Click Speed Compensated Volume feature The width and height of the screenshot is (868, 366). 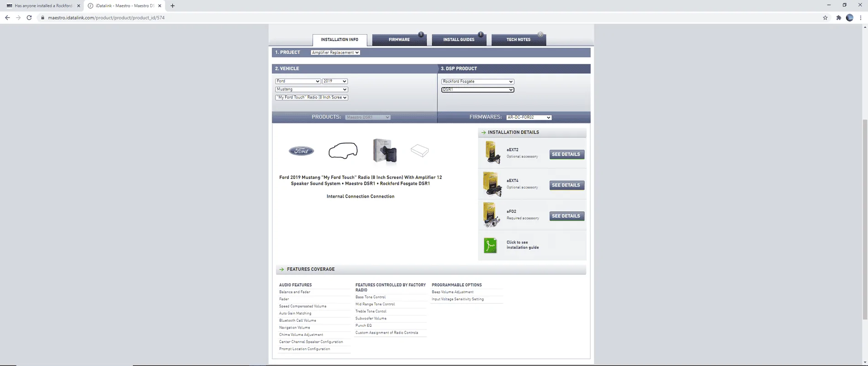[302, 306]
